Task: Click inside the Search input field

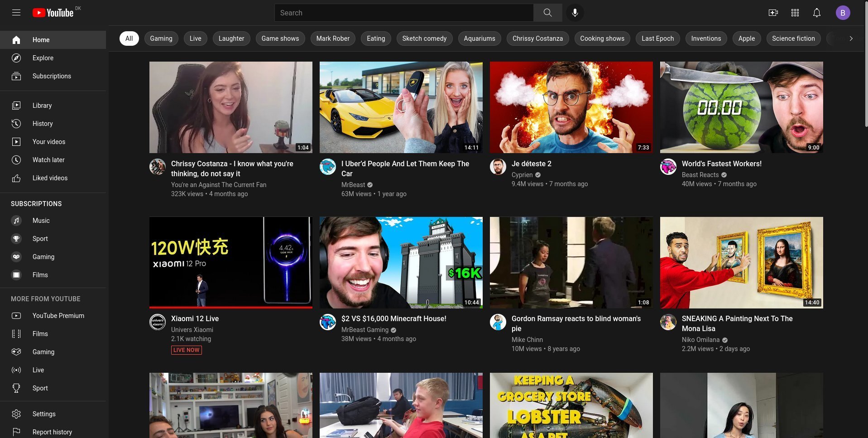Action: pyautogui.click(x=404, y=13)
